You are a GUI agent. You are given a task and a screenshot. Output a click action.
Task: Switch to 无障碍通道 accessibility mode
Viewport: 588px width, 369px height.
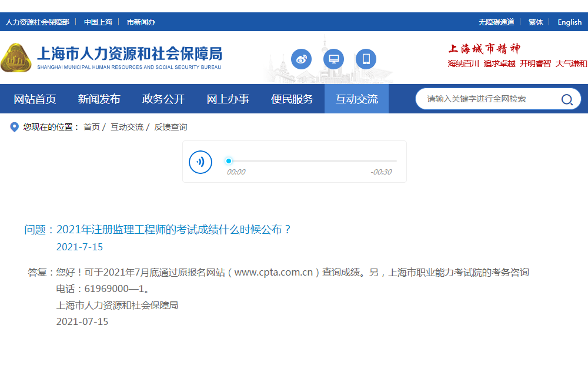pos(496,22)
